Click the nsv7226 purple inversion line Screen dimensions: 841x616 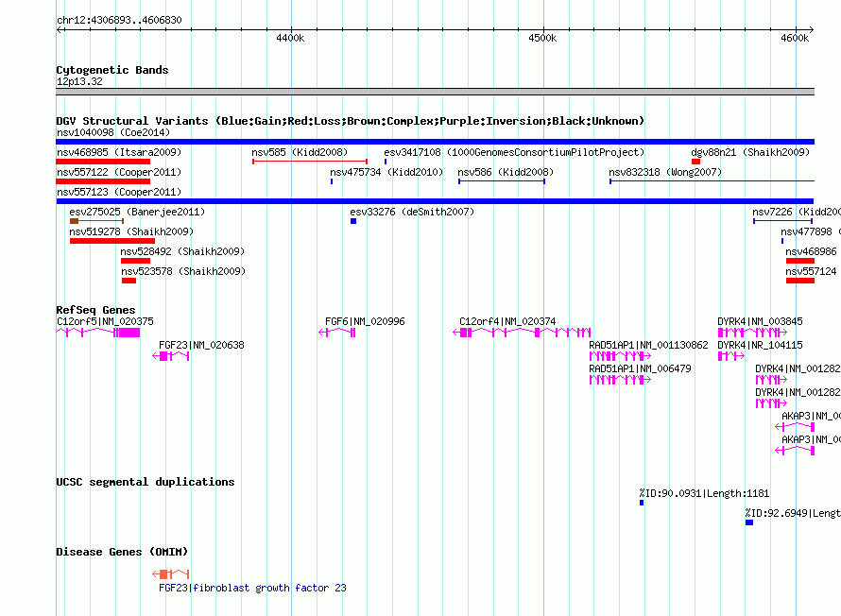point(783,221)
